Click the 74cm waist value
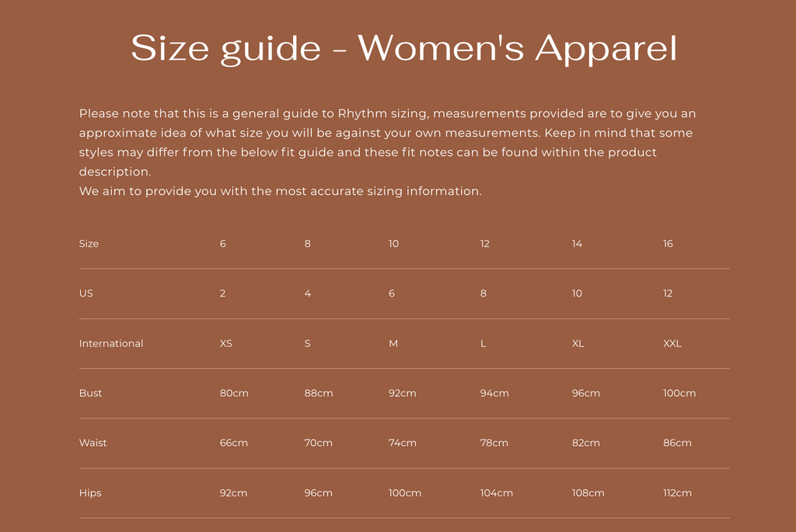 (403, 443)
